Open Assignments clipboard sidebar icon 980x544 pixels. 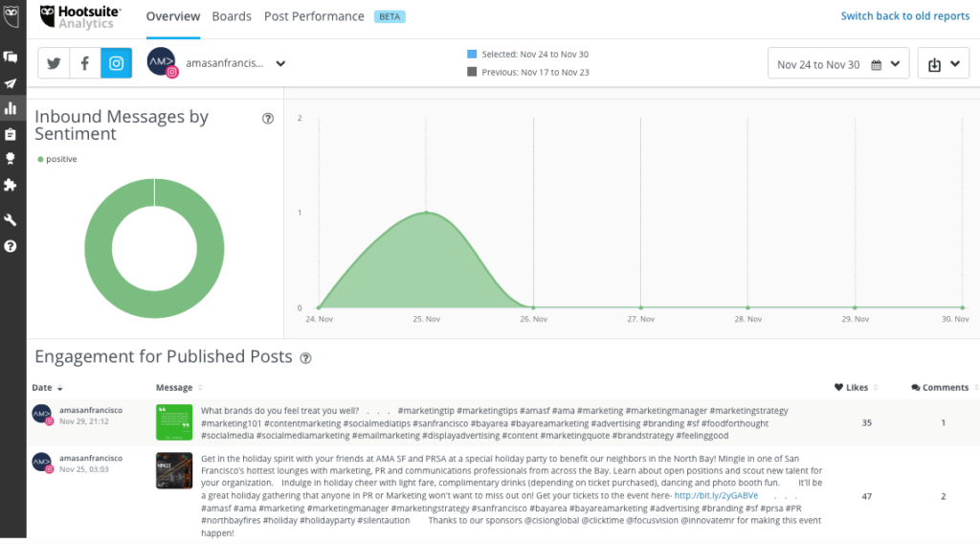point(11,134)
